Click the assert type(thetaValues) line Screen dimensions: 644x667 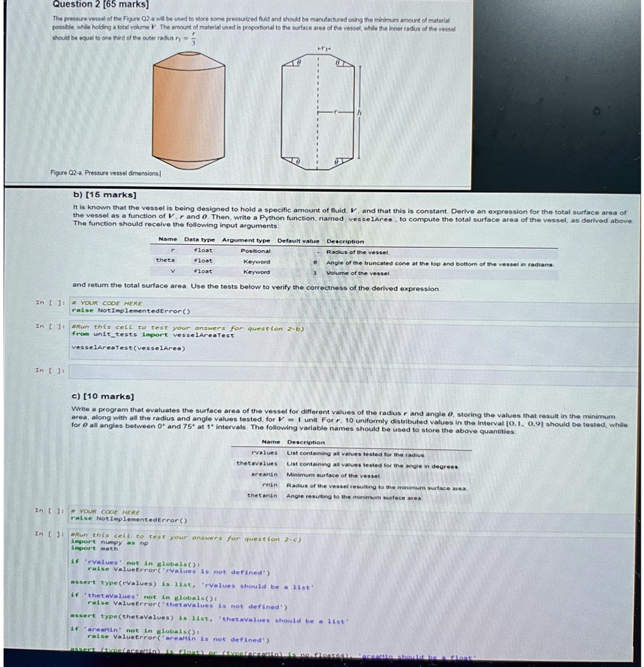[210, 619]
